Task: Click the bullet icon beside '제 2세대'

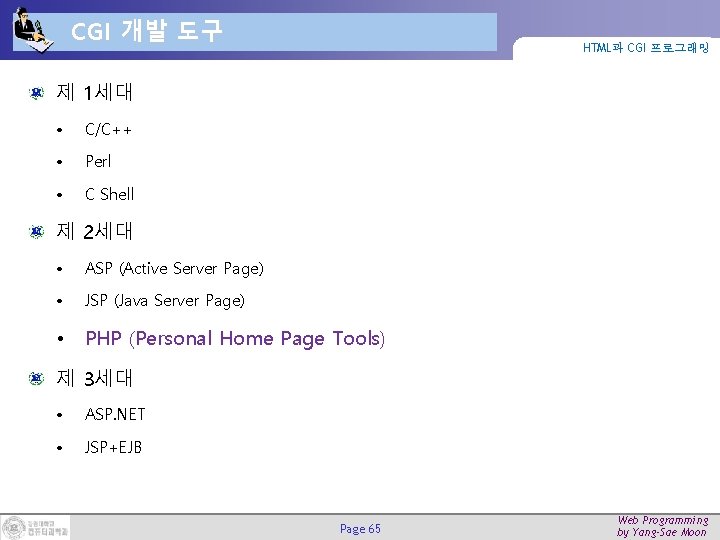Action: [x=36, y=231]
